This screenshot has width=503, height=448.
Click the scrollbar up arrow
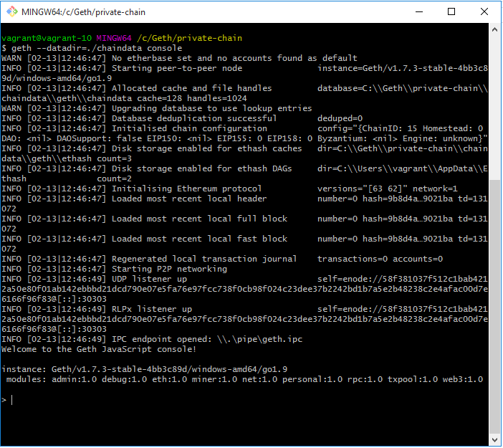coord(494,29)
